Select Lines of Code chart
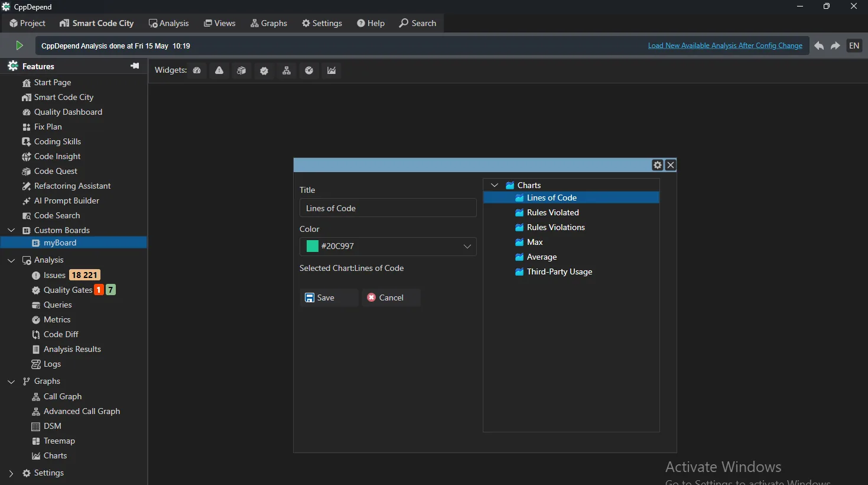 pyautogui.click(x=571, y=198)
